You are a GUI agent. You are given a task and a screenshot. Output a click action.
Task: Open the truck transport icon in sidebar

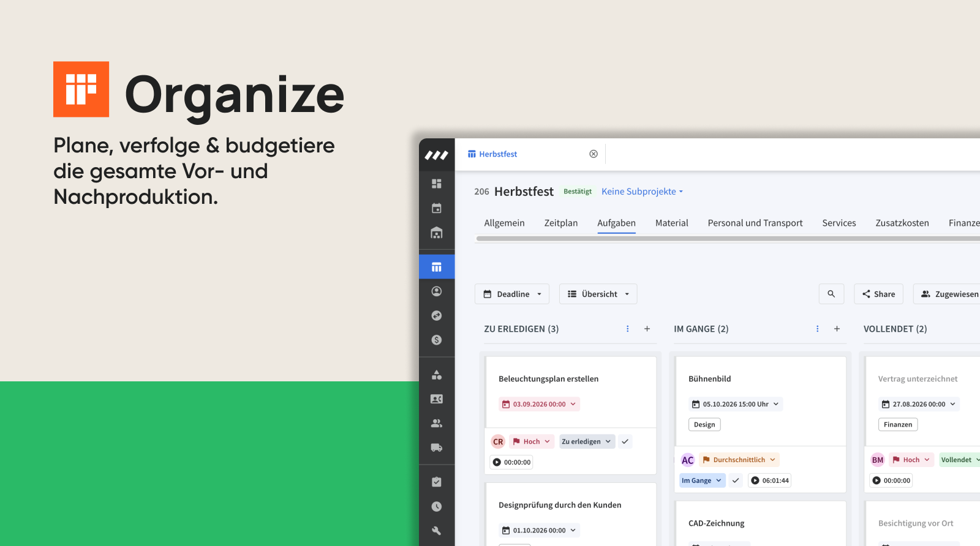click(437, 447)
